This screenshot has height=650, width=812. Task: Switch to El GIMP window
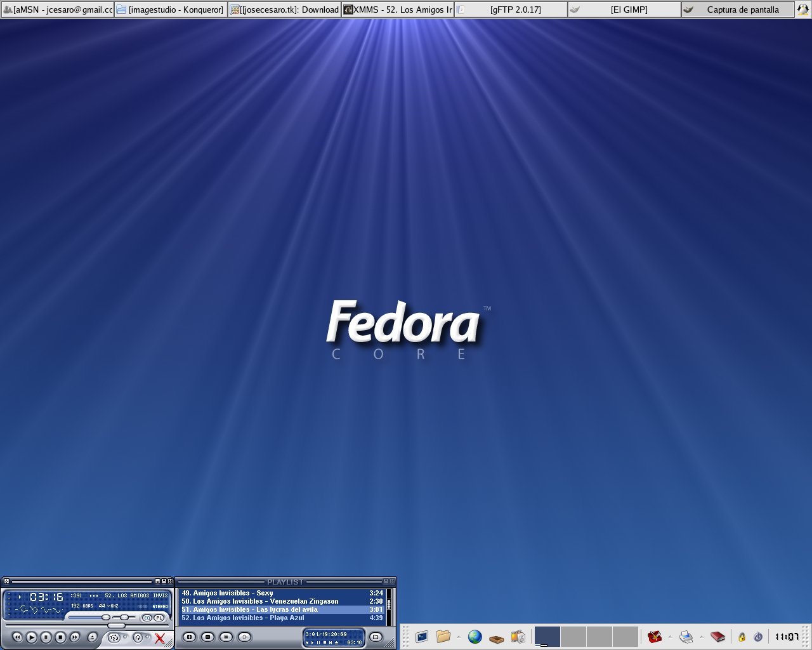624,10
